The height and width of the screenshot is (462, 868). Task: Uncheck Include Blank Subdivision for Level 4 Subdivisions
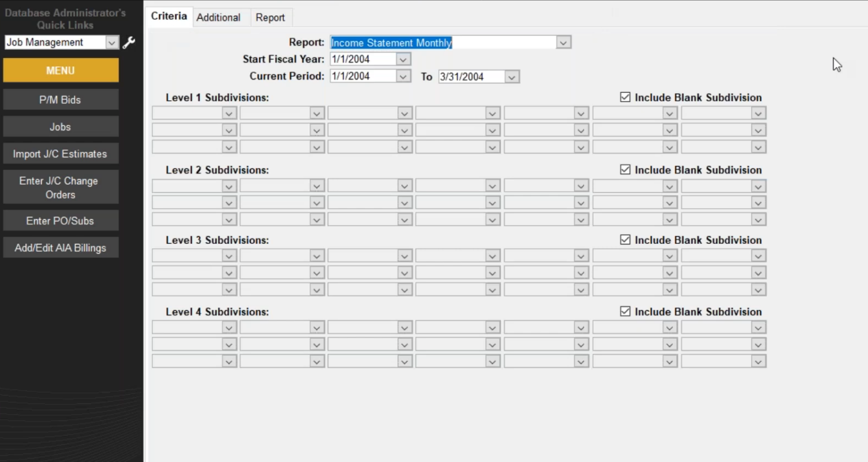[x=625, y=311]
